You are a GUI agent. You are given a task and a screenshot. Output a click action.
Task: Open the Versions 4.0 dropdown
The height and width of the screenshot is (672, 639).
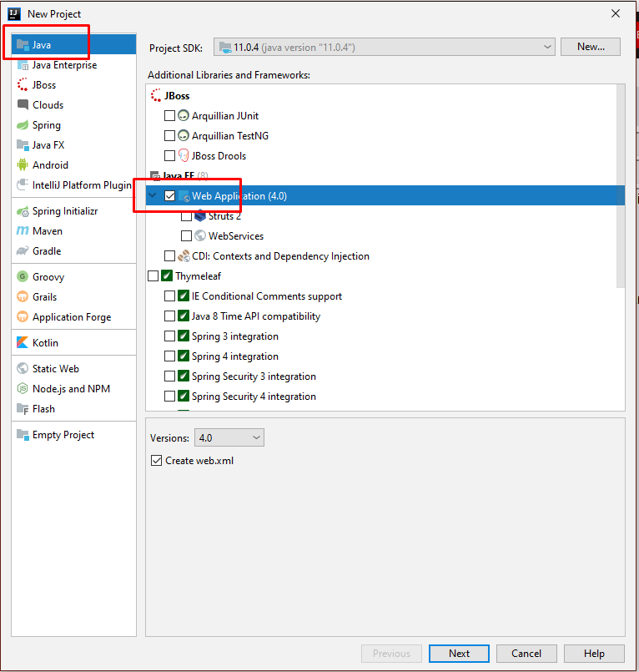tap(229, 437)
